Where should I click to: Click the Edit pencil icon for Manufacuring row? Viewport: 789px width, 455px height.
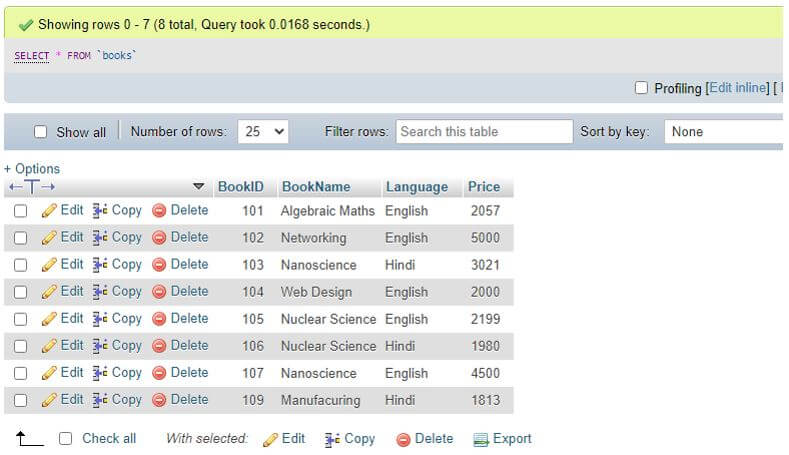pos(49,401)
